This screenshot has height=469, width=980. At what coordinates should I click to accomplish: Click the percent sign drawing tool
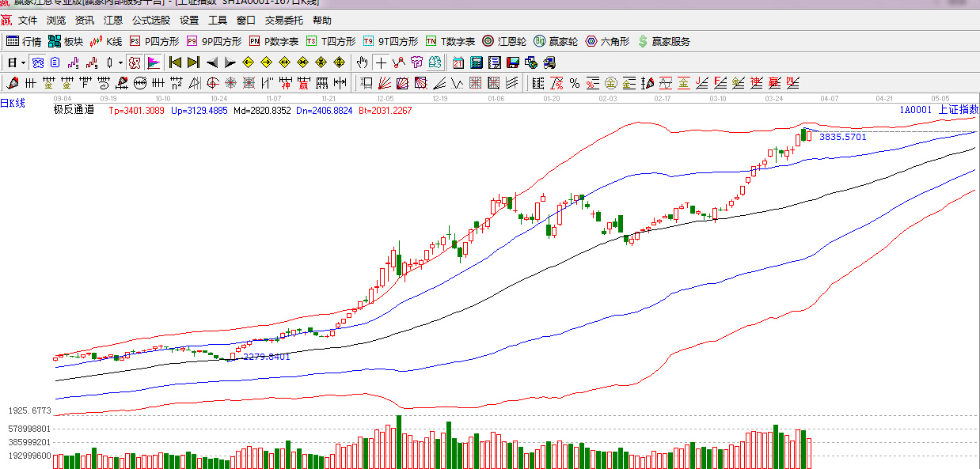575,83
